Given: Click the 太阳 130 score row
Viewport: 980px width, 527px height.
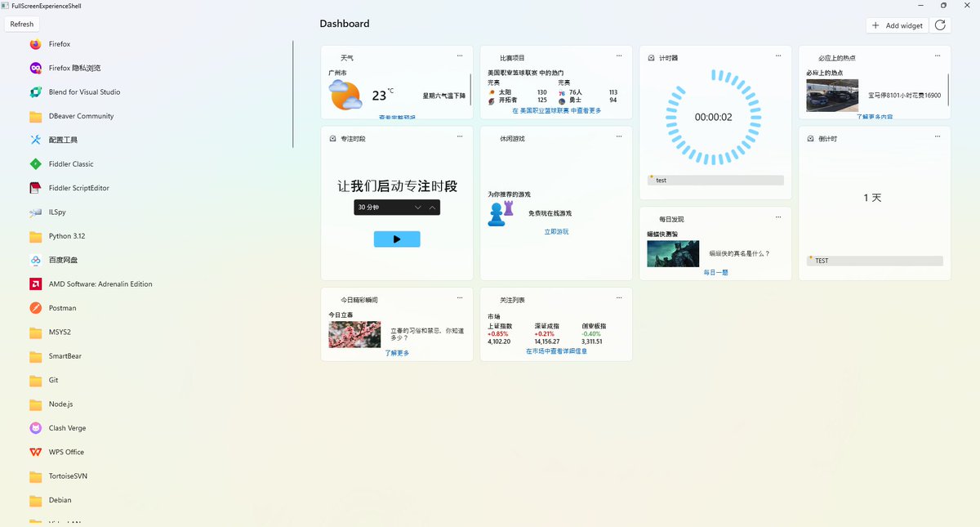Looking at the screenshot, I should 517,92.
